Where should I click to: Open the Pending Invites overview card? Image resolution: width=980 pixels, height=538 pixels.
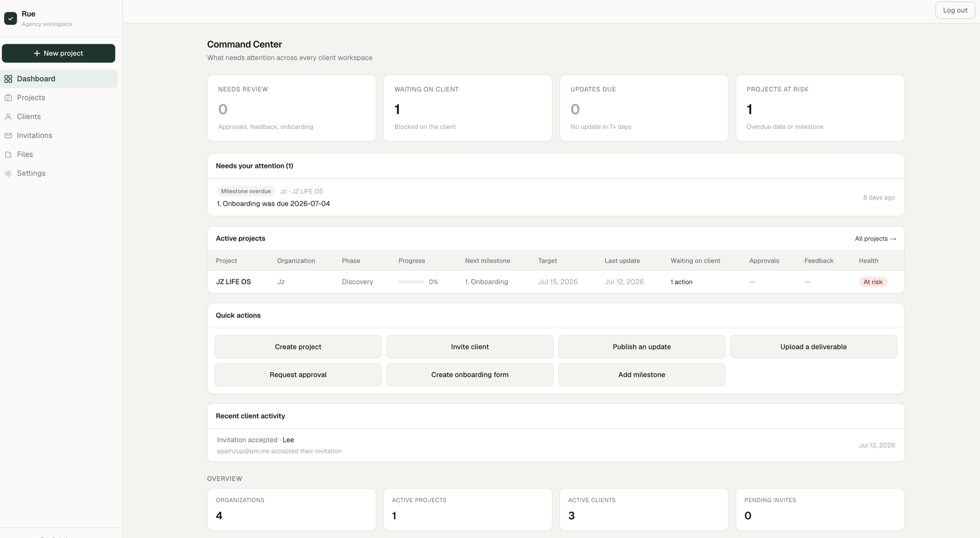click(x=820, y=509)
